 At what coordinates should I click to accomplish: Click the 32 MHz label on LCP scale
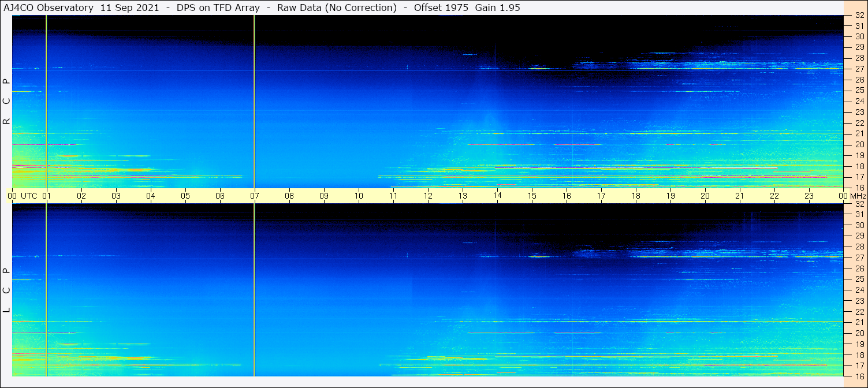point(859,204)
